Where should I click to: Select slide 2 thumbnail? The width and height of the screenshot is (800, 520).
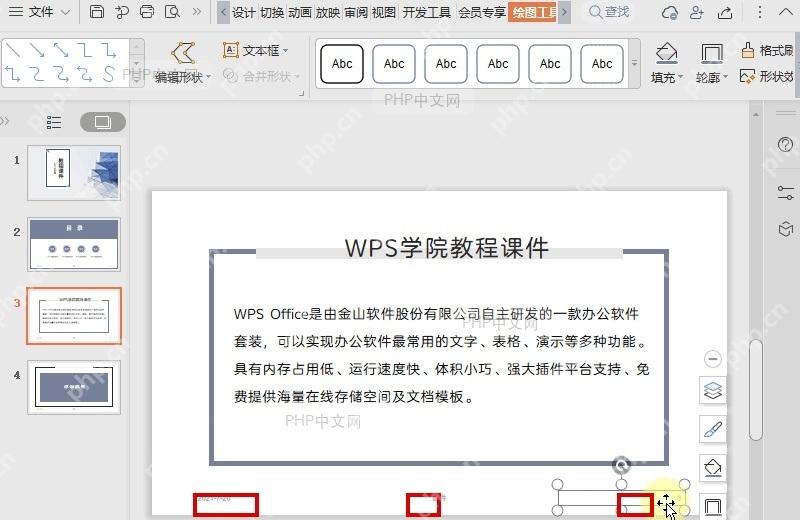click(74, 244)
